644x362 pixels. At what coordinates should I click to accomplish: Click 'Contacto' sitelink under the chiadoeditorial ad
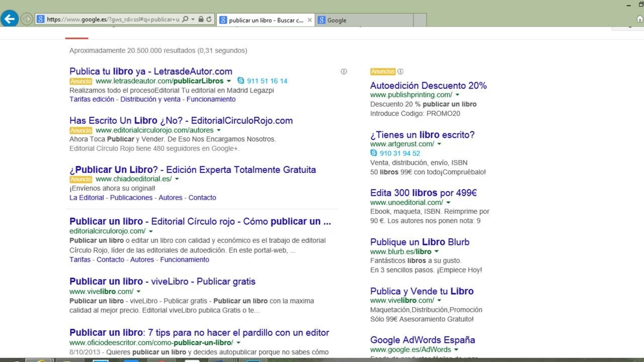coord(202,198)
